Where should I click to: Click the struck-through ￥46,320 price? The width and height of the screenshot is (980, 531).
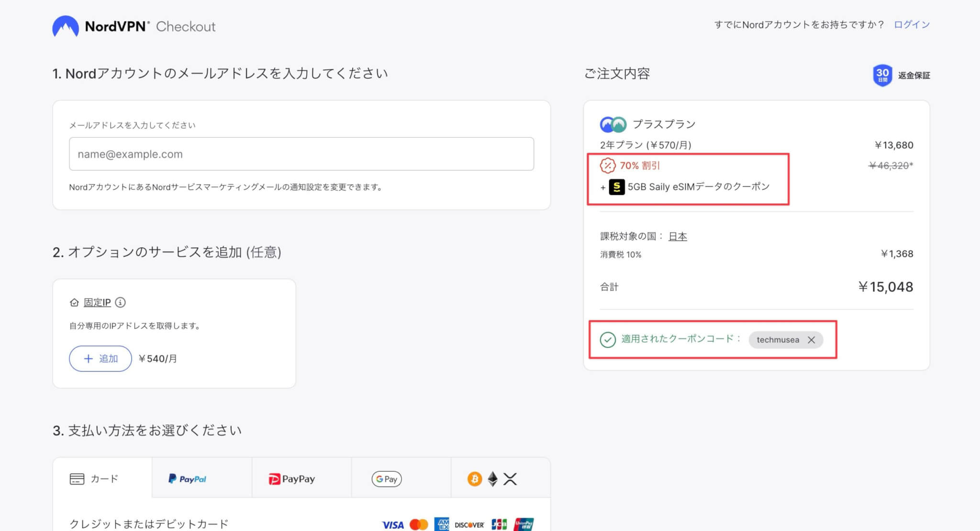pos(891,166)
